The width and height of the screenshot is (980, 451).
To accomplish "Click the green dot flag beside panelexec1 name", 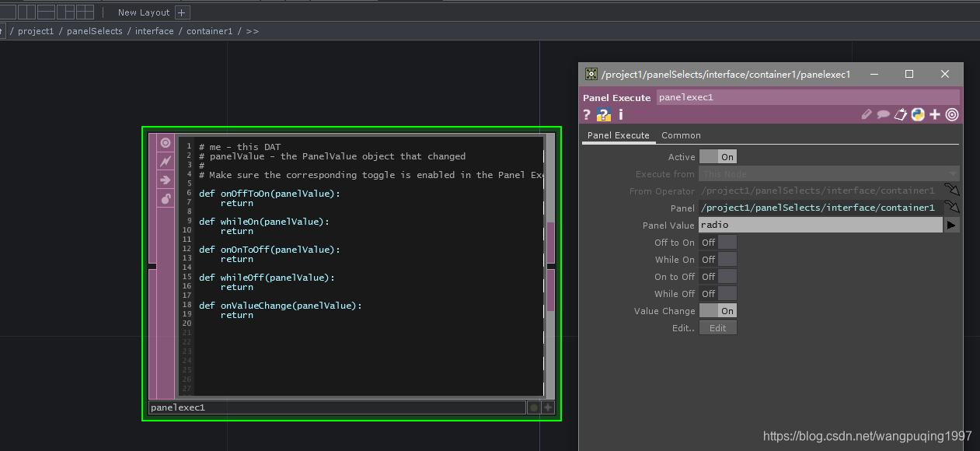I will coord(534,407).
